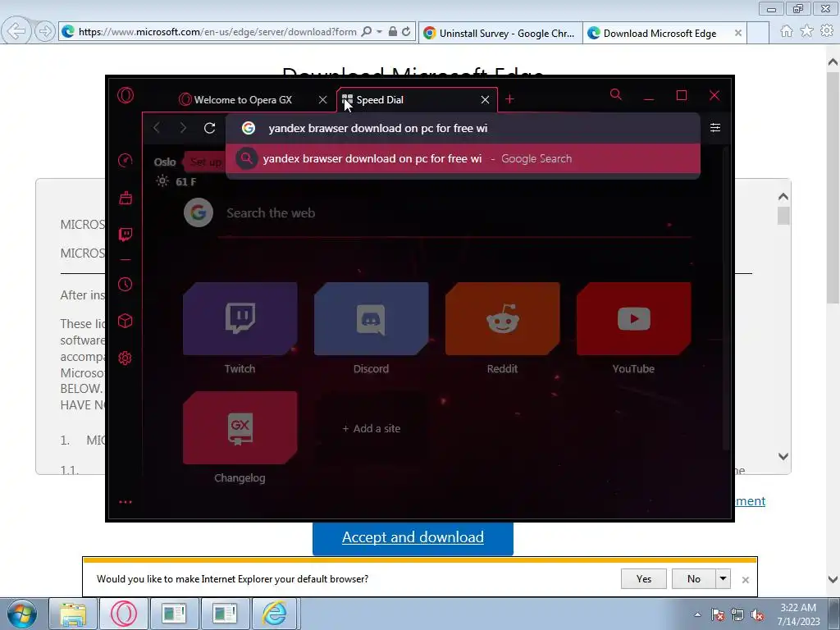
Task: Dismiss the default browser notification bar
Action: pos(745,580)
